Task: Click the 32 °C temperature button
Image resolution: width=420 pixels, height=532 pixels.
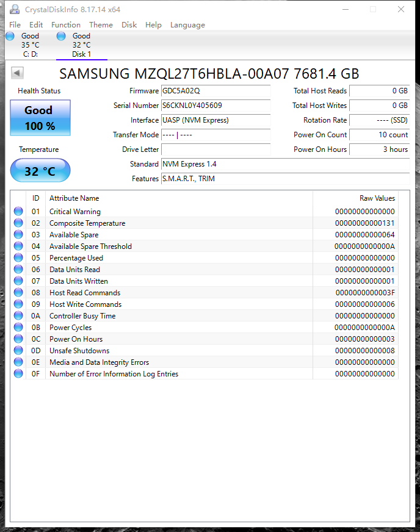Action: click(x=40, y=170)
